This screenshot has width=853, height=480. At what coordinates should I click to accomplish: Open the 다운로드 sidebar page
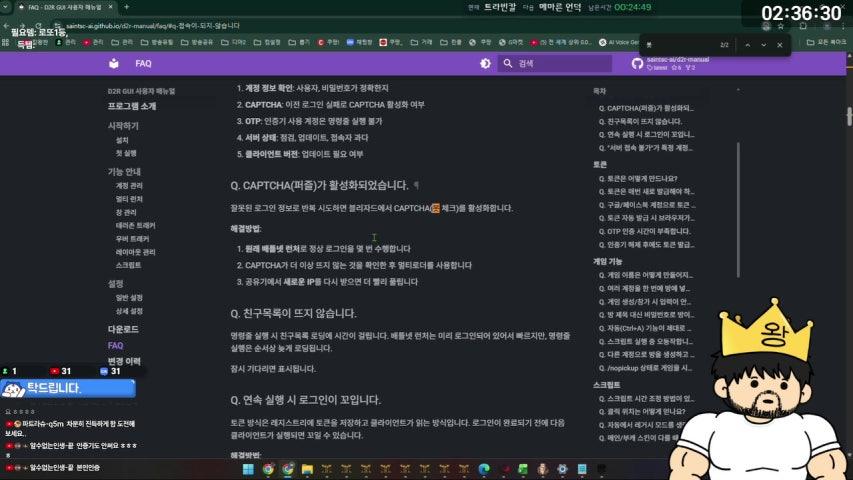pyautogui.click(x=123, y=329)
